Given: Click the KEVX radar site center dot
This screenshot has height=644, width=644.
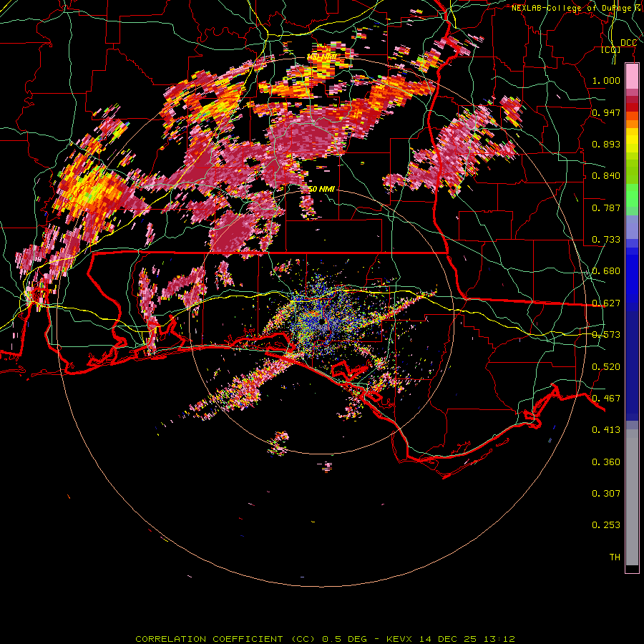Looking at the screenshot, I should [x=321, y=323].
